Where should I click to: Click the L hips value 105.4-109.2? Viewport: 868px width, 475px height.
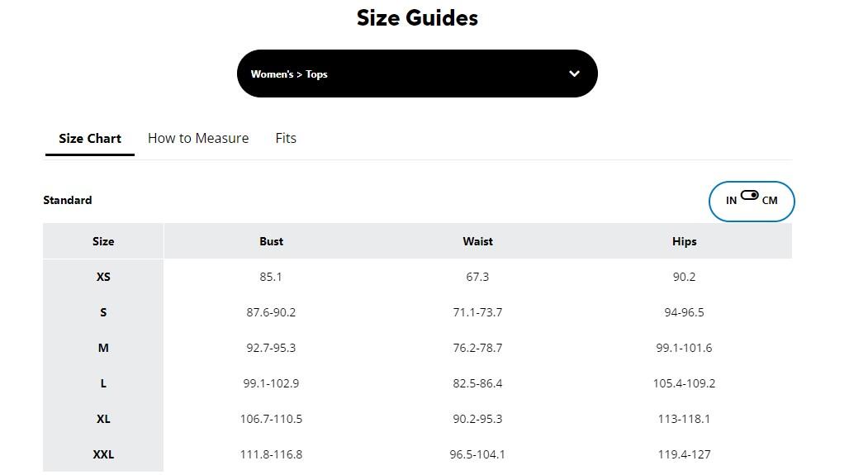(x=684, y=383)
